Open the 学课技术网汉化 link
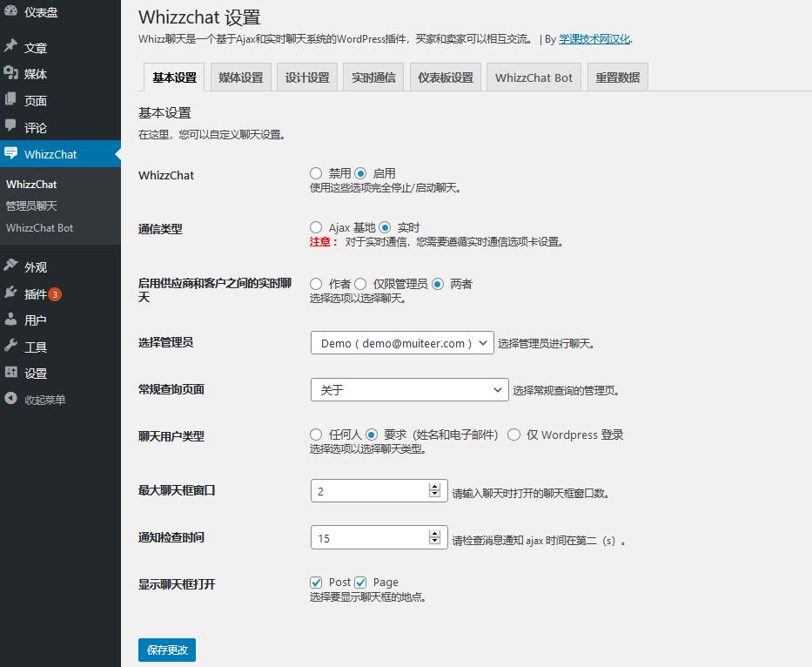Screen dimensions: 812x667 [594, 39]
